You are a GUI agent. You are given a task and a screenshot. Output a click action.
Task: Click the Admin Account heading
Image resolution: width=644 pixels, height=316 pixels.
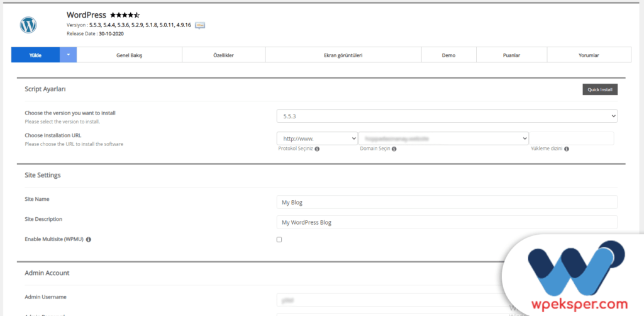(47, 273)
